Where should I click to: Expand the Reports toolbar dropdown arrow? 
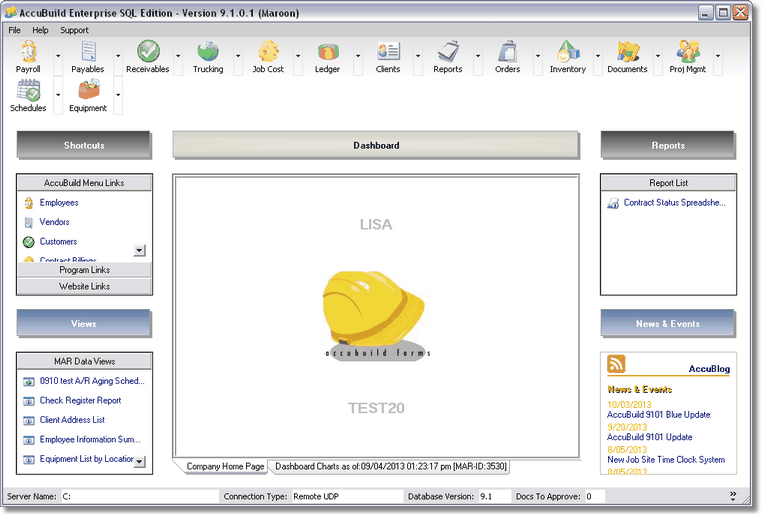(478, 56)
